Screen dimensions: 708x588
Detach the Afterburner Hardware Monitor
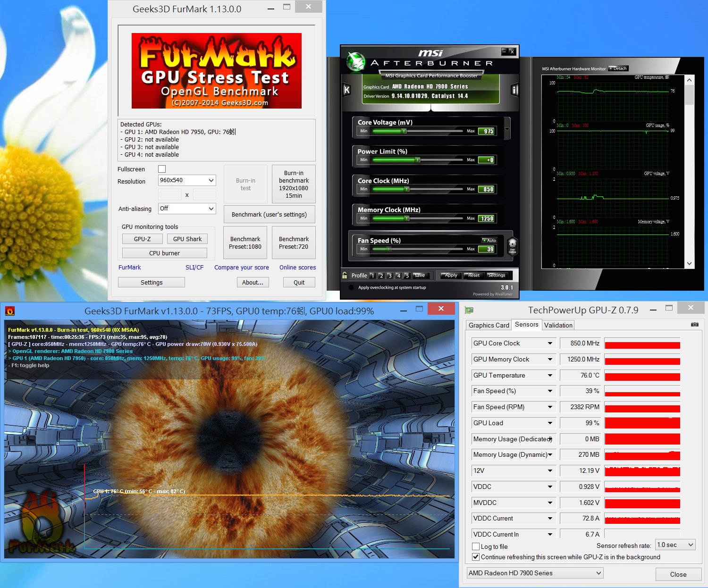click(618, 68)
